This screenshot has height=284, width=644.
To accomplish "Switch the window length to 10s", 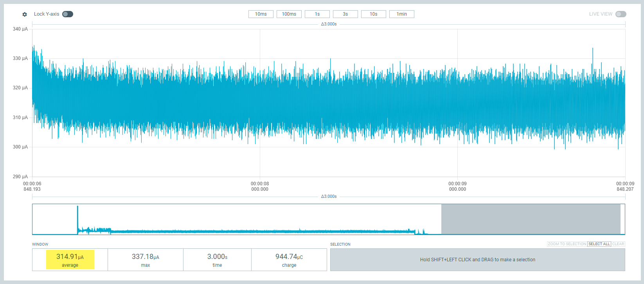I will (x=373, y=14).
